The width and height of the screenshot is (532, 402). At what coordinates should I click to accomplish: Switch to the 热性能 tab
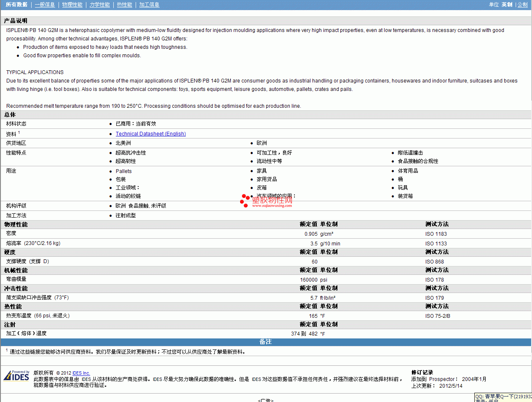coord(124,5)
